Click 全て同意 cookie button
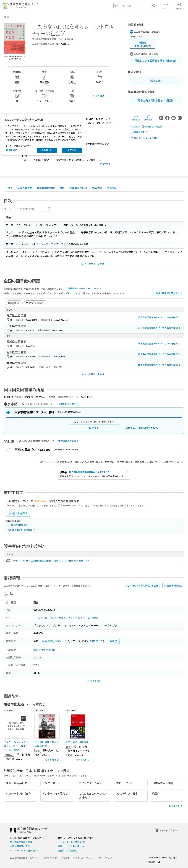 (x=72, y=150)
